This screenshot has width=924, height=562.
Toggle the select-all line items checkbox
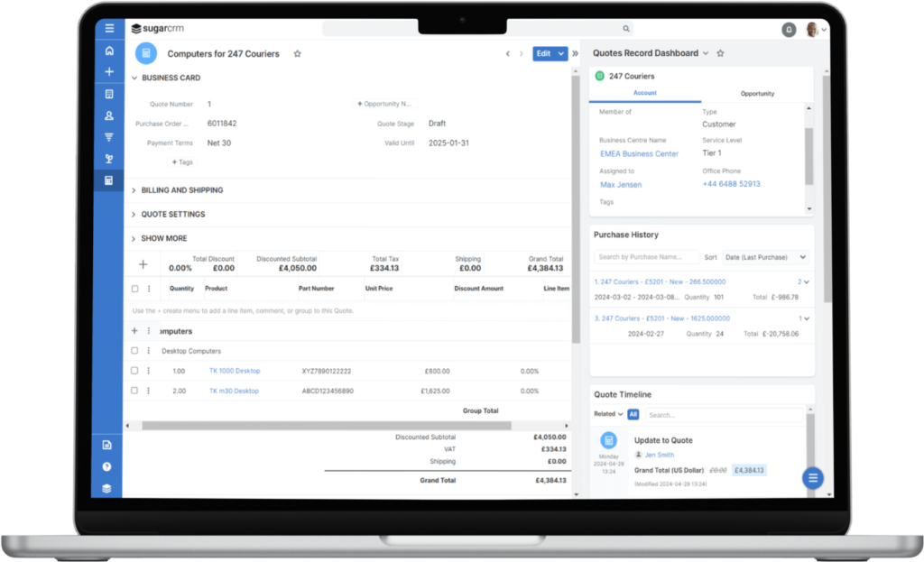pos(135,289)
